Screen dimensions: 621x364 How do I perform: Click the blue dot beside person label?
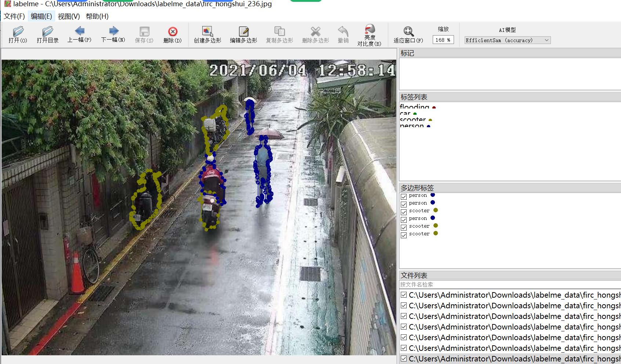428,126
